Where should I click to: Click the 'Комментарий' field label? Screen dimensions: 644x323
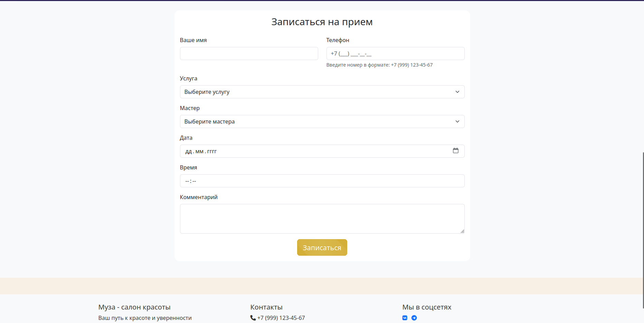pyautogui.click(x=199, y=197)
